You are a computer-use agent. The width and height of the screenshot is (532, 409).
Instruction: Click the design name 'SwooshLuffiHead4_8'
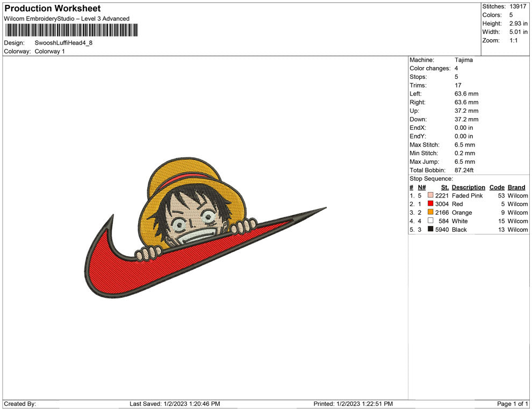click(63, 43)
